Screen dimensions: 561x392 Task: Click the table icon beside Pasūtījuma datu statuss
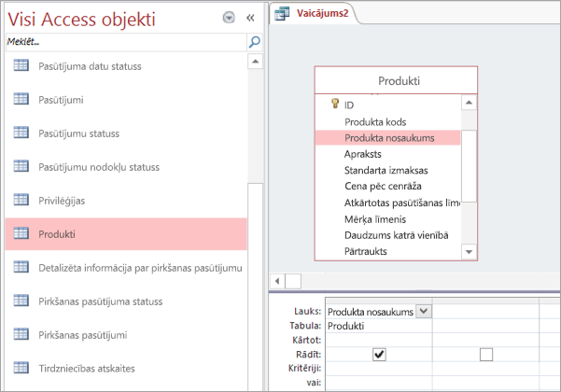[21, 65]
